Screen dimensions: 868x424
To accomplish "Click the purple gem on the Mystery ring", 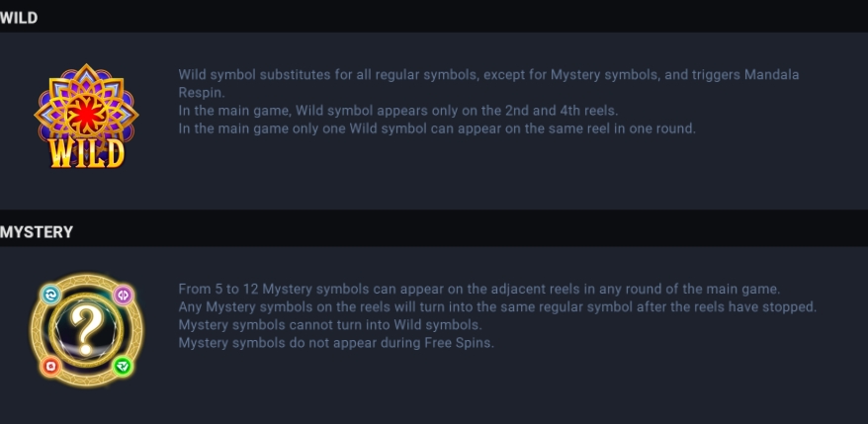I will pyautogui.click(x=123, y=295).
